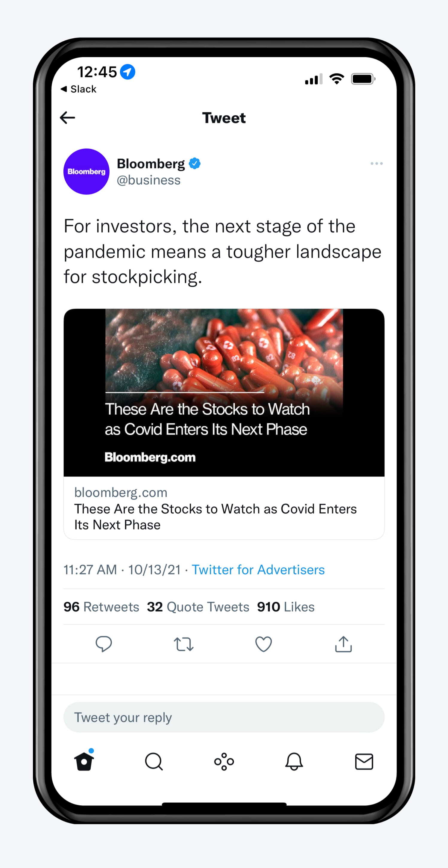
Task: Open the Search magnifier tab
Action: tap(154, 762)
